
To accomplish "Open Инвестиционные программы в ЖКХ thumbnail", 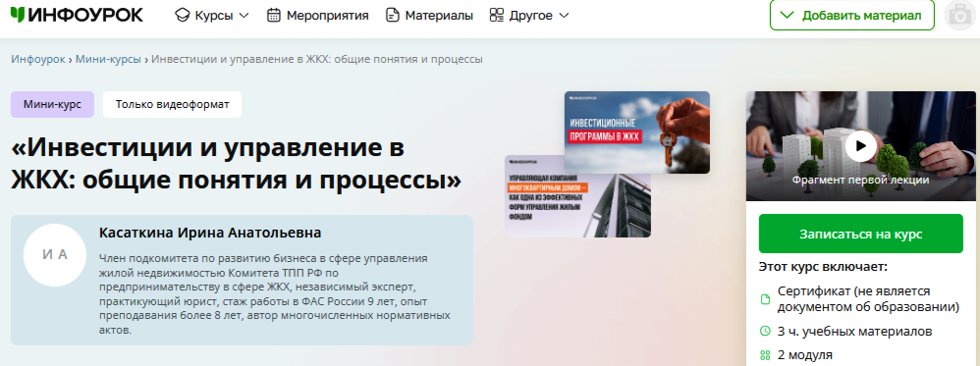I will pyautogui.click(x=637, y=131).
